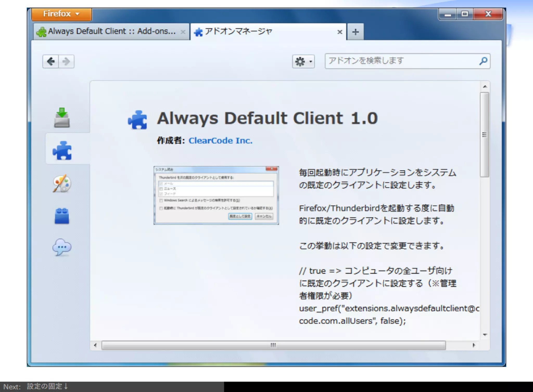Open the chat bubble category in sidebar
Viewport: 533px width, 392px height.
click(x=62, y=247)
